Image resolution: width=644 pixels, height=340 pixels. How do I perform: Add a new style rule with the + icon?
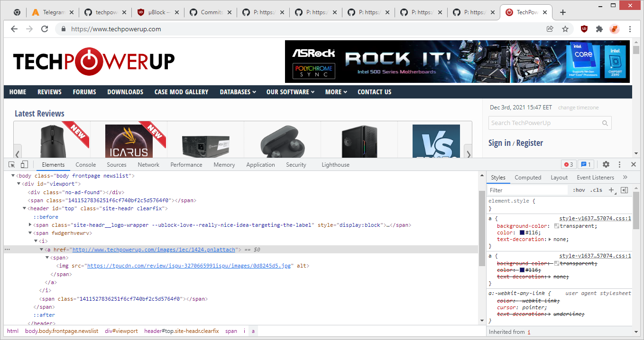click(x=611, y=190)
